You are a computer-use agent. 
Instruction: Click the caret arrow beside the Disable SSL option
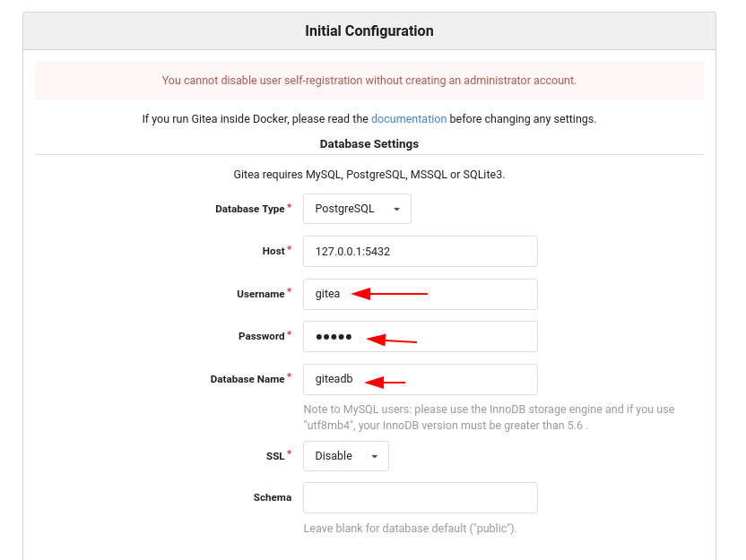(375, 456)
